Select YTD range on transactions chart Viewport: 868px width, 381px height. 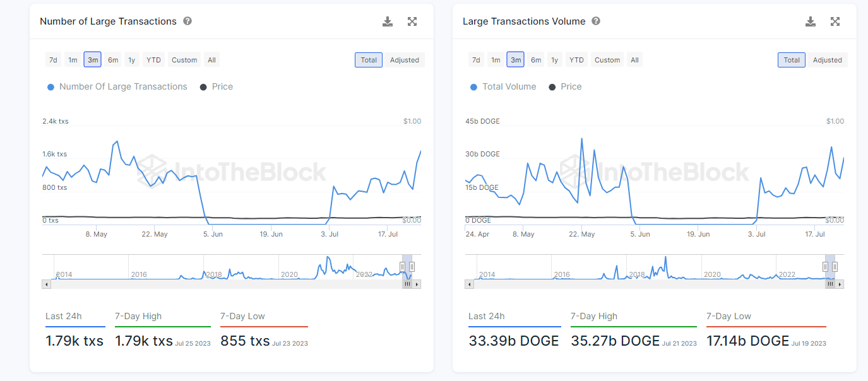click(153, 59)
